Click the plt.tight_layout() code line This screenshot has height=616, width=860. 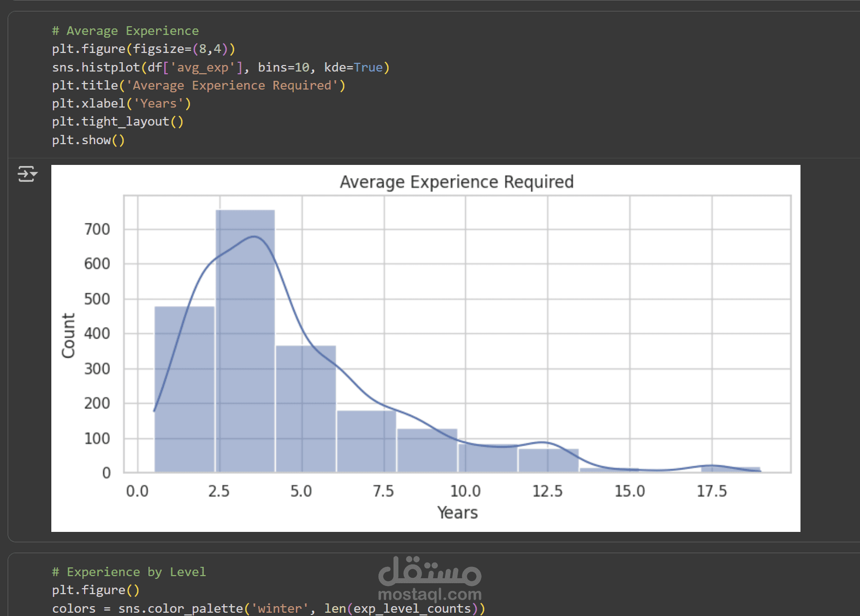(x=117, y=122)
